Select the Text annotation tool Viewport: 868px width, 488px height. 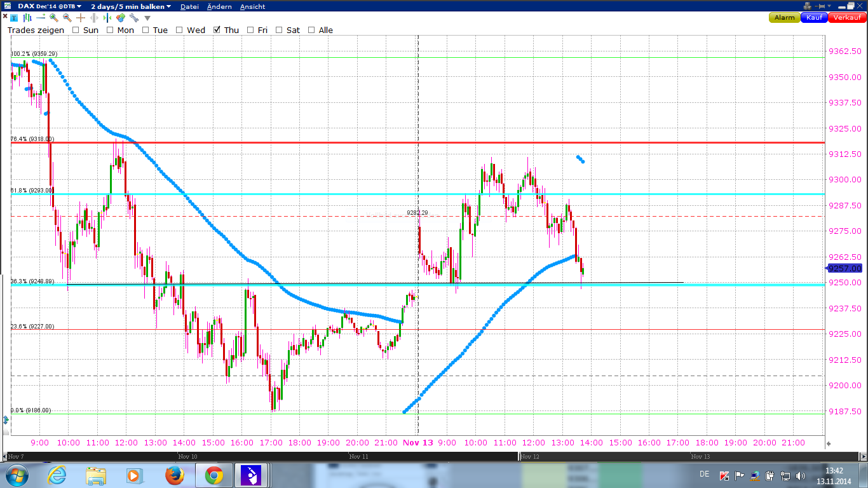tap(13, 18)
